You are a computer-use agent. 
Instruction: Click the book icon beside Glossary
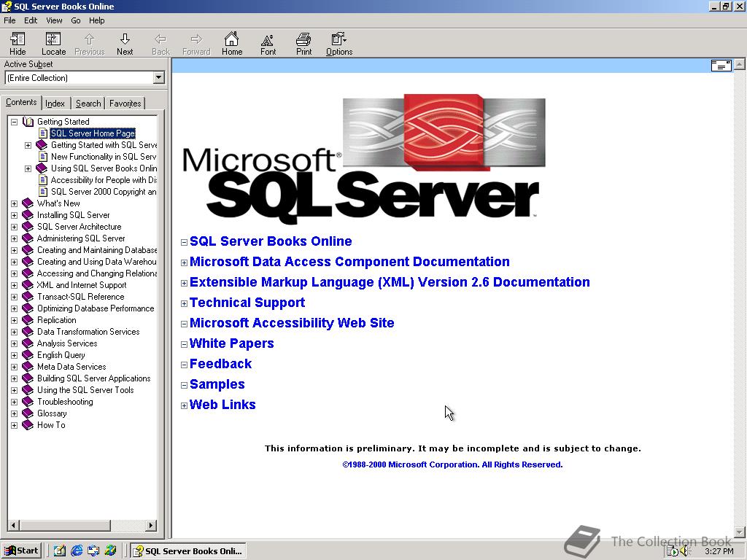(28, 413)
